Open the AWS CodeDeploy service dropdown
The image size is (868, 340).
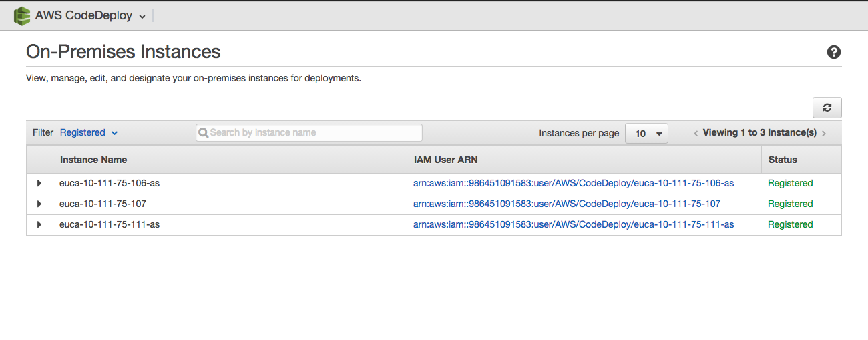(142, 17)
